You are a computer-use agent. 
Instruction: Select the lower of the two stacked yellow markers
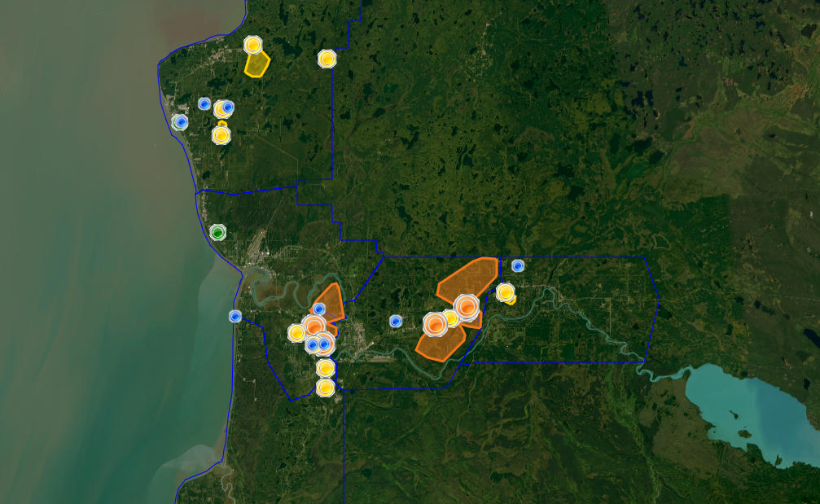325,388
